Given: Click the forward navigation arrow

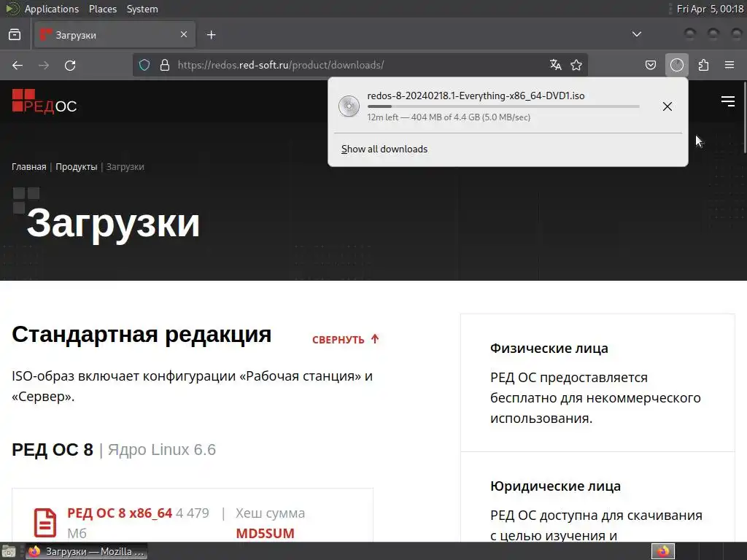Looking at the screenshot, I should tap(44, 65).
